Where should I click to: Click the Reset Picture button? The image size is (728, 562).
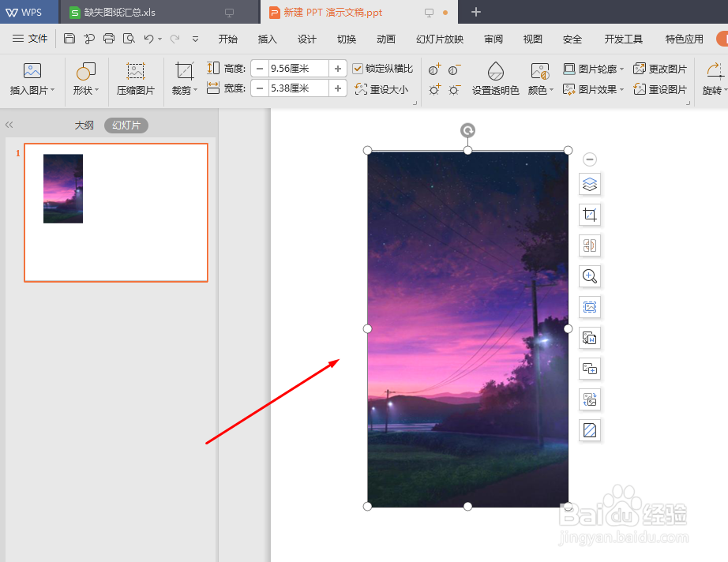point(660,89)
